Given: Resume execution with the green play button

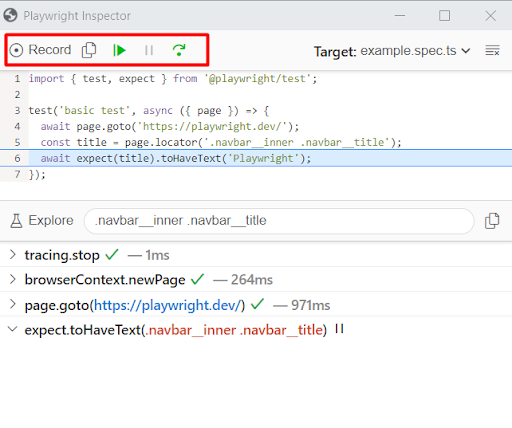Looking at the screenshot, I should (119, 50).
